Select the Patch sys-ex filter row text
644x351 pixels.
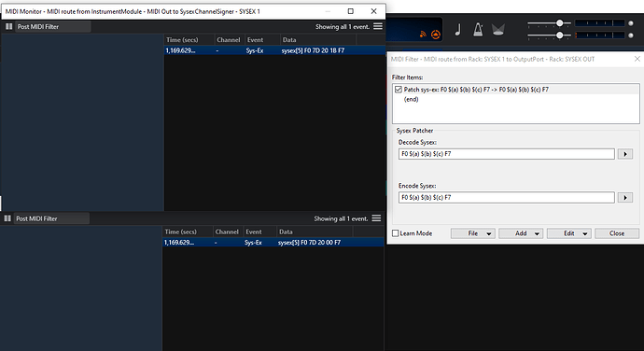tap(476, 90)
